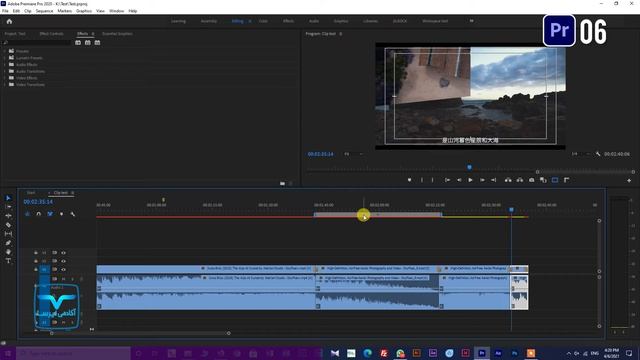Expand the Audio Transitions folder

[5, 71]
